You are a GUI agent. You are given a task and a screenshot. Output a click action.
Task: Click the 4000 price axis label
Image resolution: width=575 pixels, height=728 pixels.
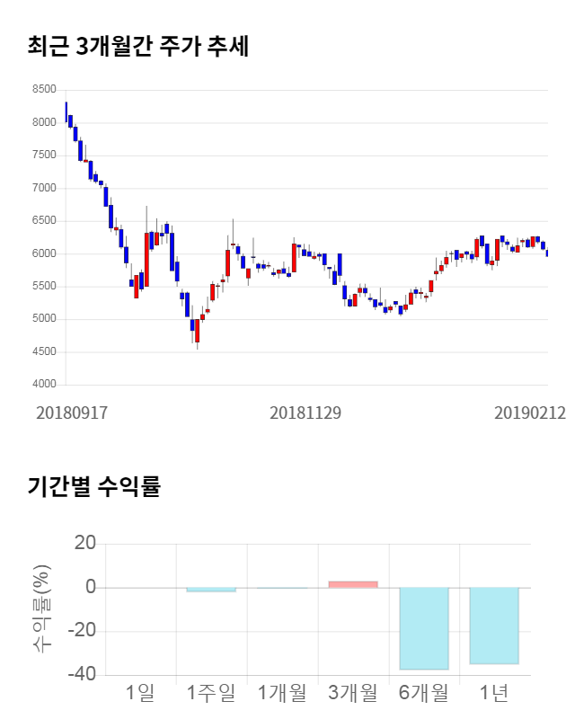pos(44,385)
